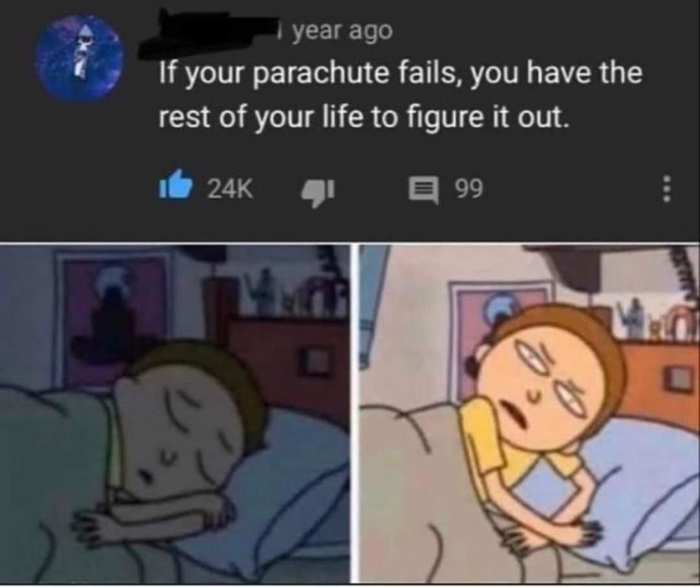Click the blacked-out commenter username
Viewport: 700px width, 588px height.
[209, 35]
